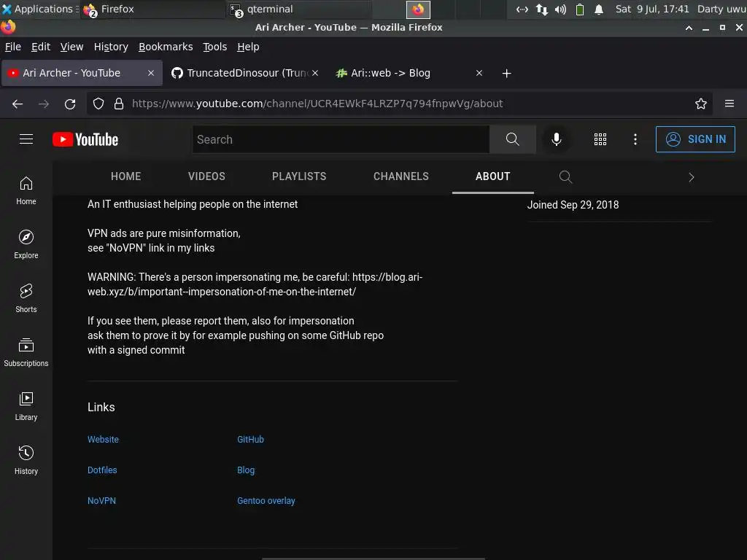Open History in the sidebar
The width and height of the screenshot is (747, 560).
[26, 459]
